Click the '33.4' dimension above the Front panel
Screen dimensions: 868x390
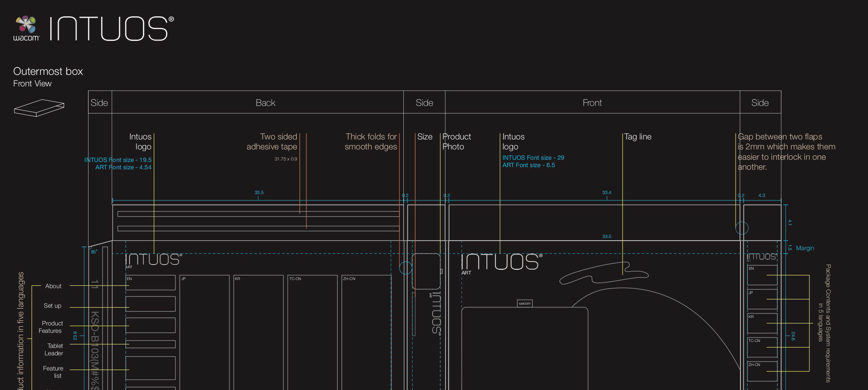click(x=607, y=192)
